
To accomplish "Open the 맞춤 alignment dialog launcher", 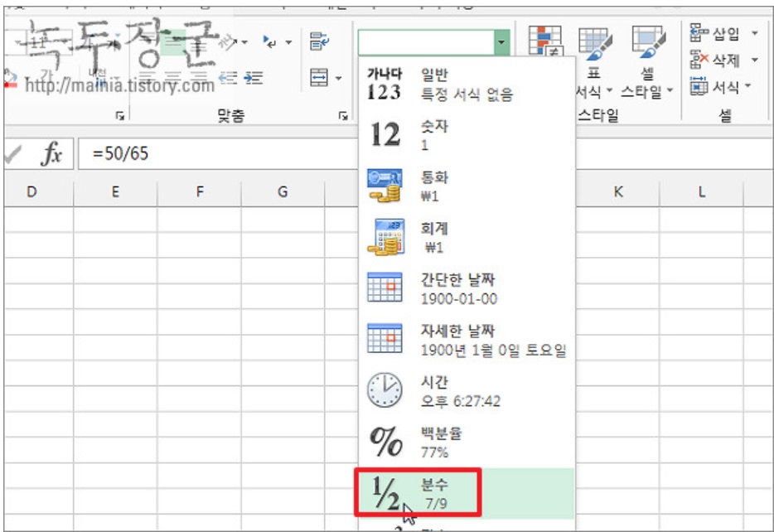I will tap(342, 116).
